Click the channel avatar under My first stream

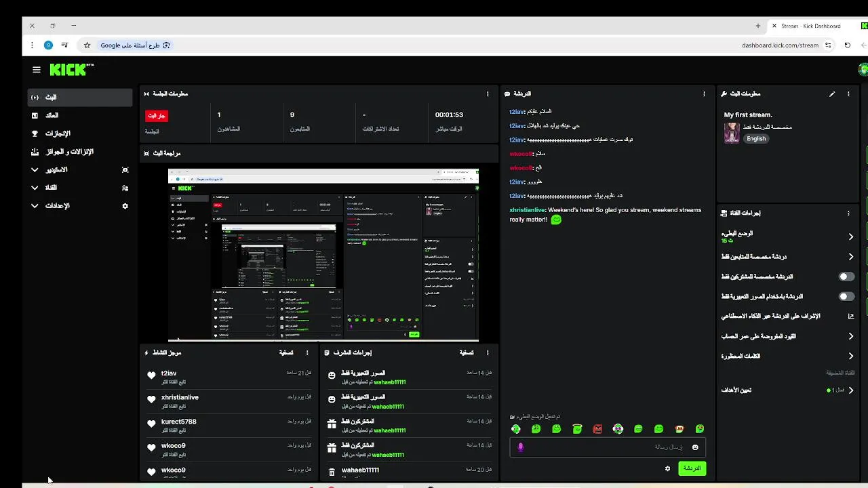point(732,133)
